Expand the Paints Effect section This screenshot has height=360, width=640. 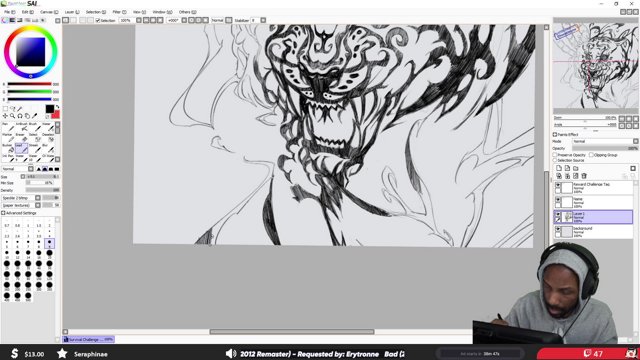point(555,135)
